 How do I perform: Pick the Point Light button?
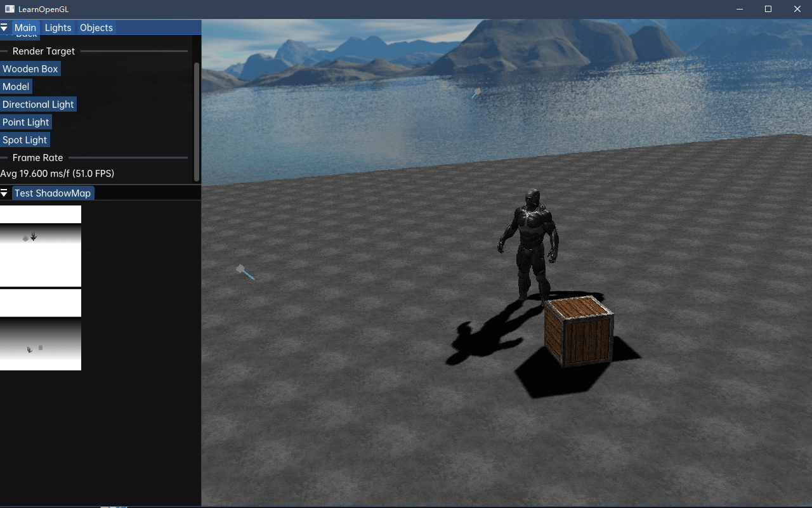(26, 122)
